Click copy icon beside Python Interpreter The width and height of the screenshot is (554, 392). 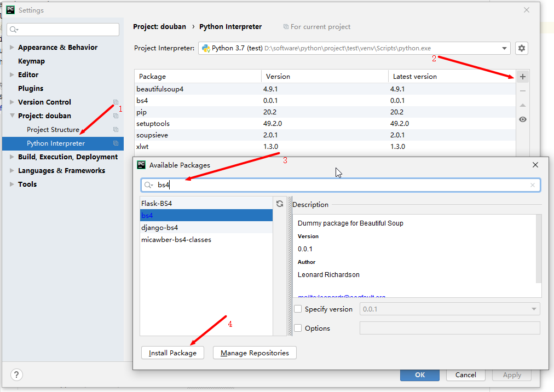pyautogui.click(x=116, y=143)
